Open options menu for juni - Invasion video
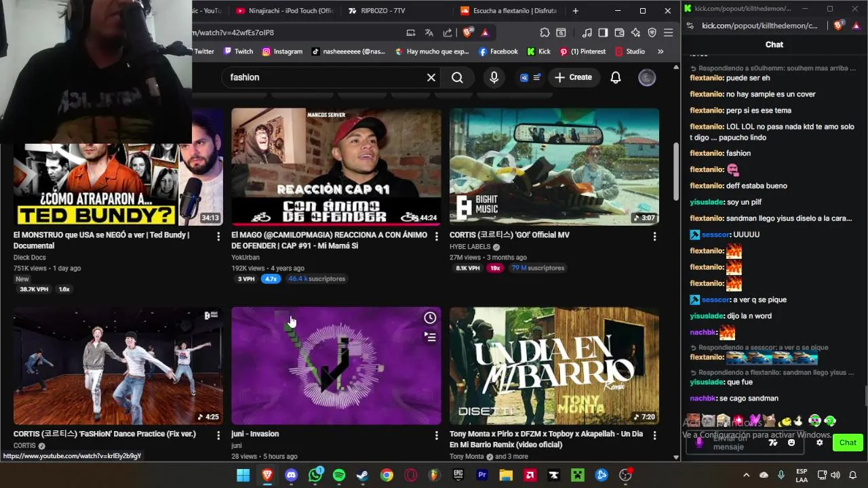Screen dimensions: 868x488 [x=436, y=434]
